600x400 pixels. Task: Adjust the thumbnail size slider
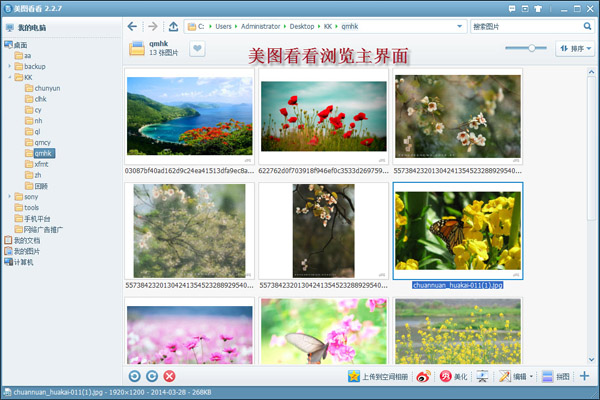[532, 48]
